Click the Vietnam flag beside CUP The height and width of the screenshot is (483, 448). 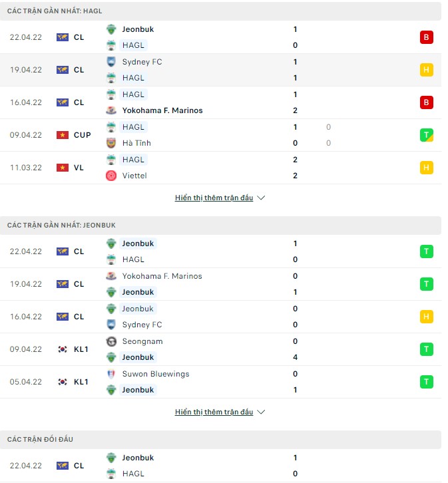[63, 135]
